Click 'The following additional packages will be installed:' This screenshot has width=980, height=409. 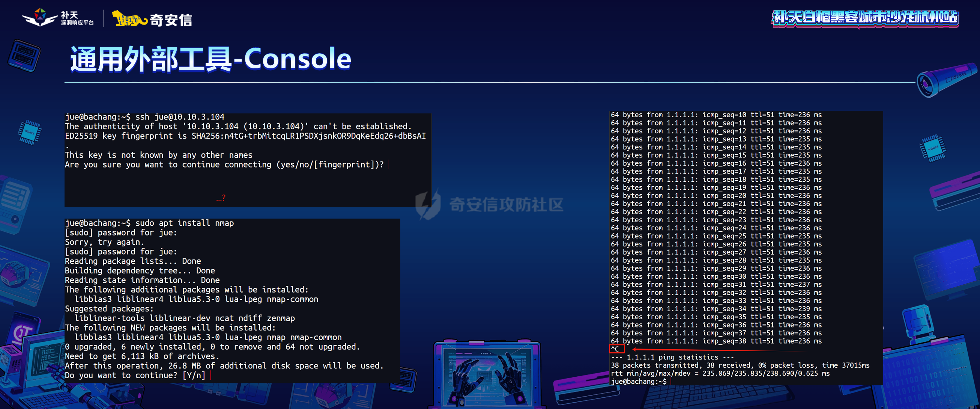click(187, 290)
